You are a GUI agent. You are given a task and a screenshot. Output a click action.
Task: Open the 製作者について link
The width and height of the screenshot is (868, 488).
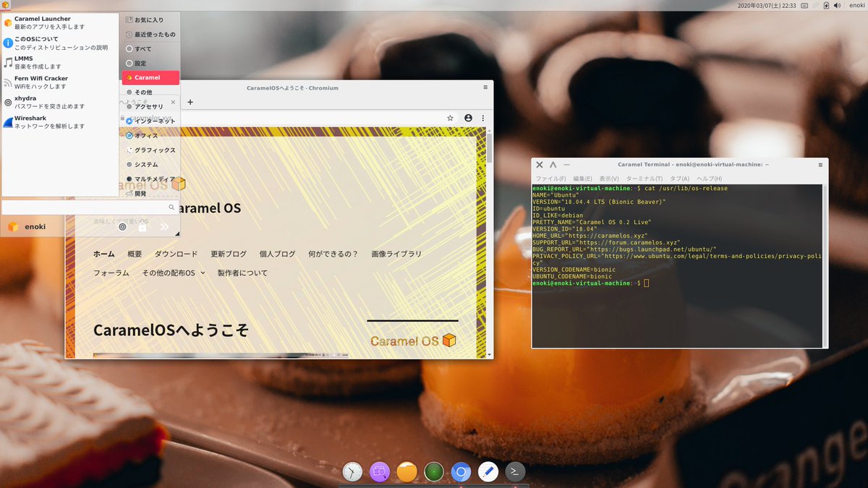pyautogui.click(x=242, y=273)
